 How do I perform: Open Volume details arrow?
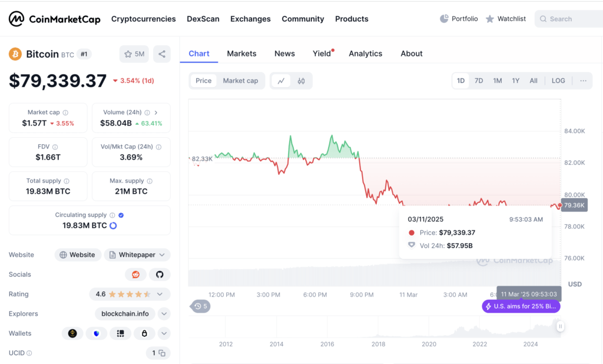pos(156,112)
